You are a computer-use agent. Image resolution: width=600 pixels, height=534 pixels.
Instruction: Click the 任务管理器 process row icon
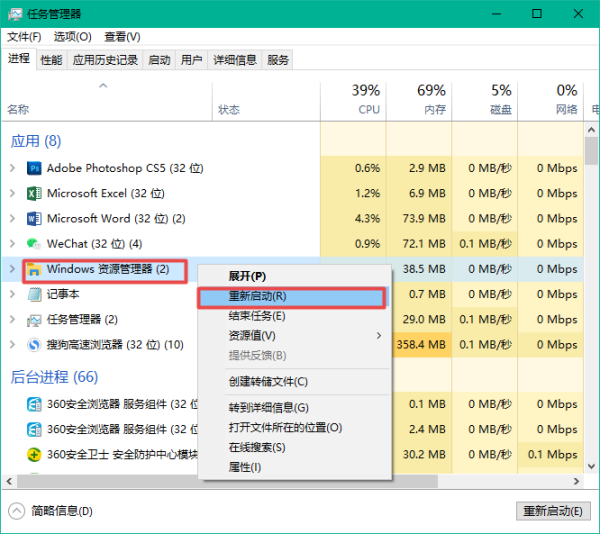(x=34, y=320)
